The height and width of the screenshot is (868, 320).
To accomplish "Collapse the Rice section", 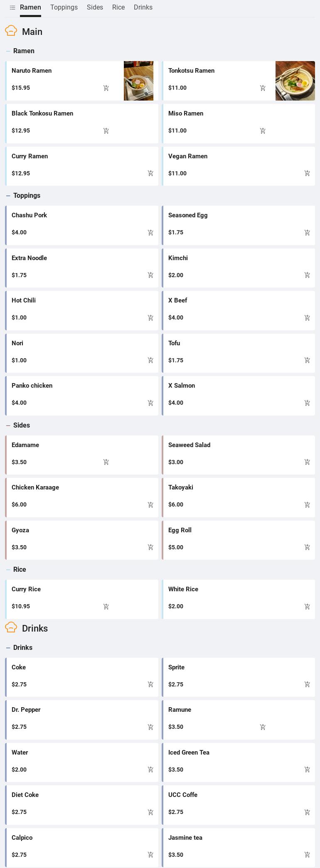I will point(8,570).
